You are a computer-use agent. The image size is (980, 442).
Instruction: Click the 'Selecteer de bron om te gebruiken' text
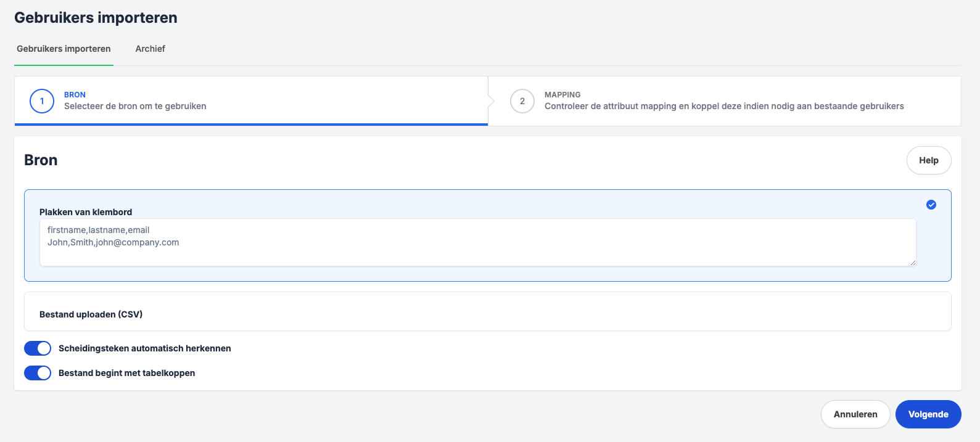[135, 106]
